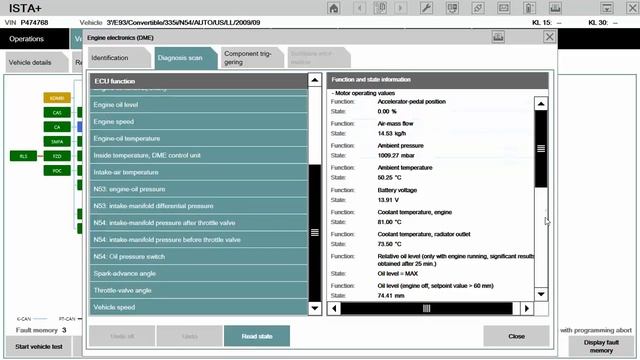Click state information scroll-left arrow
The height and width of the screenshot is (360, 640).
[x=334, y=309]
